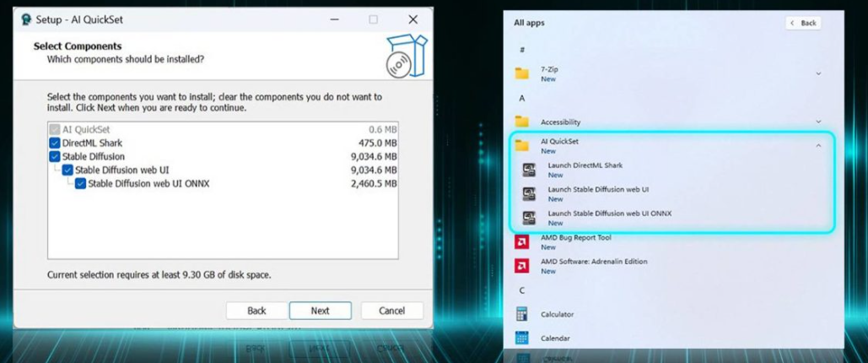Click the Launch Stable Diffusion web UI shortcut icon
This screenshot has height=363, width=868.
[x=529, y=193]
